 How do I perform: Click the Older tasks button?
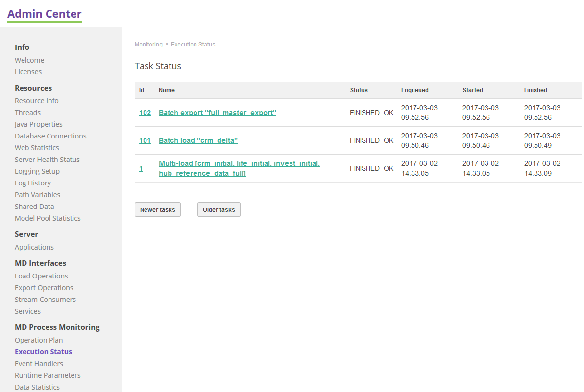click(x=219, y=209)
